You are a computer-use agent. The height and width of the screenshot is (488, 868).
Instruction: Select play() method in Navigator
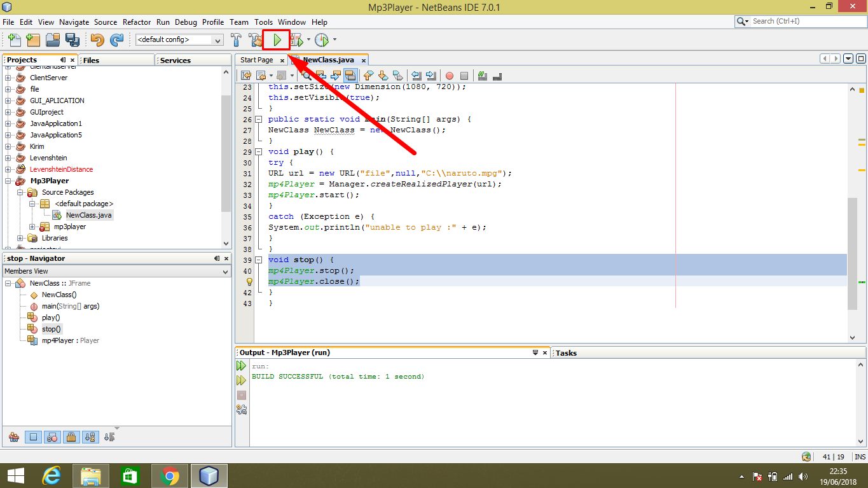[x=51, y=317]
